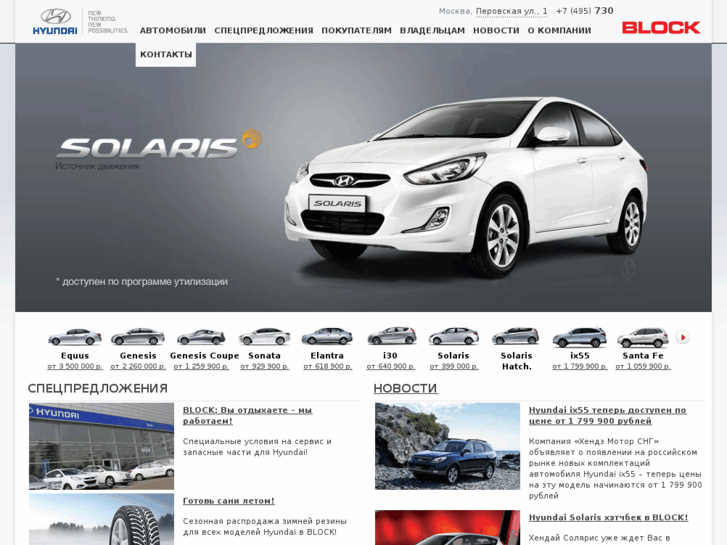Select the Genesis Coupe car thumbnail
Image resolution: width=727 pixels, height=545 pixels.
click(201, 337)
